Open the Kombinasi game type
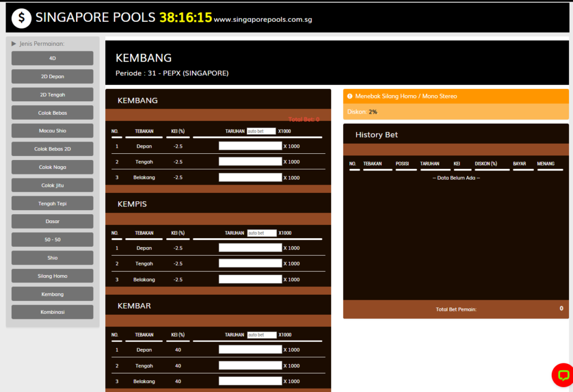573x392 pixels. 52,312
